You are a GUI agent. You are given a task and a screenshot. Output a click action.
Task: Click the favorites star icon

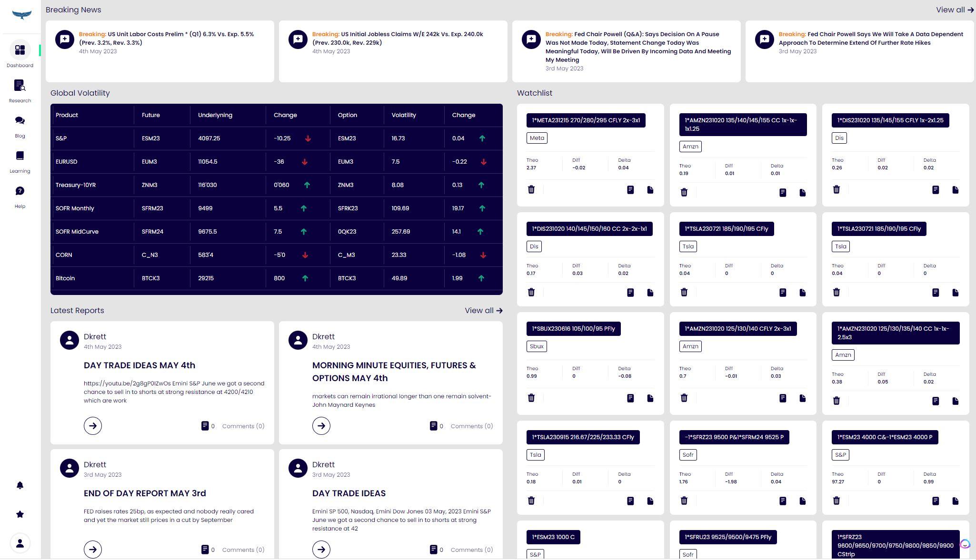(x=20, y=514)
